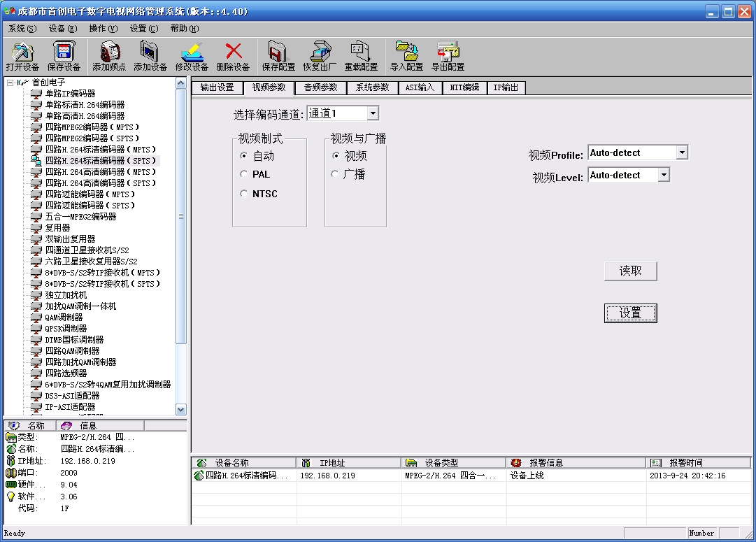The image size is (756, 542).
Task: Switch to the 音频参数 tab
Action: pos(320,87)
